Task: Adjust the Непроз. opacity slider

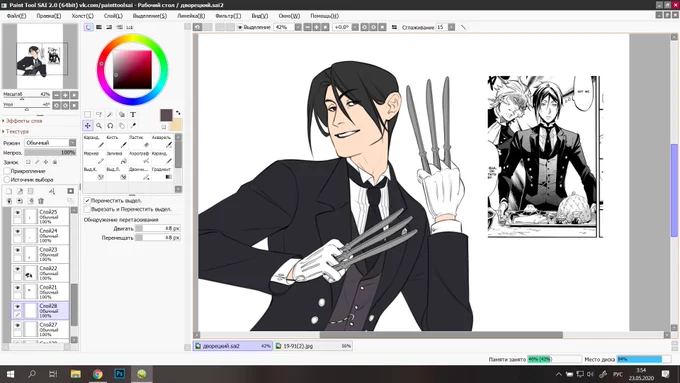Action: 50,152
